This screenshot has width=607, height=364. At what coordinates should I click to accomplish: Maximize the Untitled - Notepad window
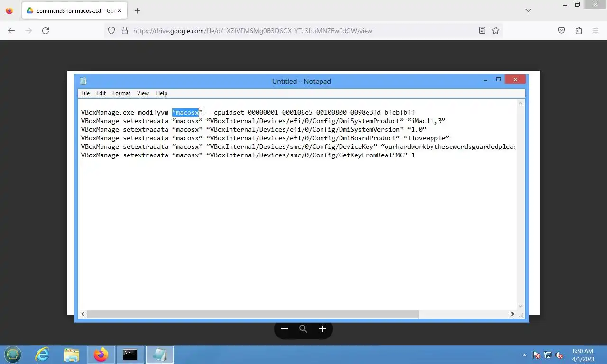tap(498, 80)
